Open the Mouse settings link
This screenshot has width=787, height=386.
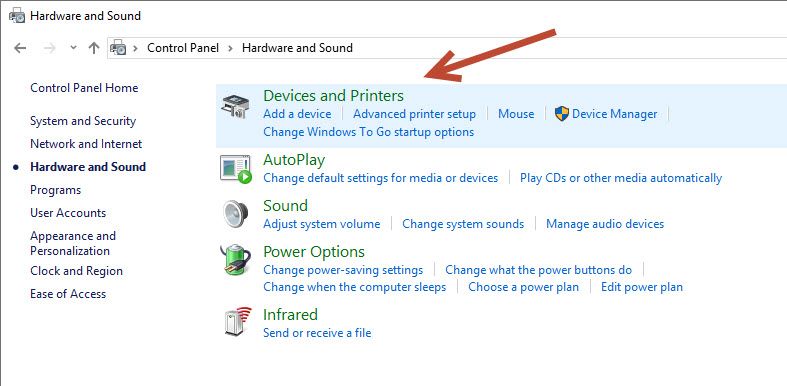516,114
